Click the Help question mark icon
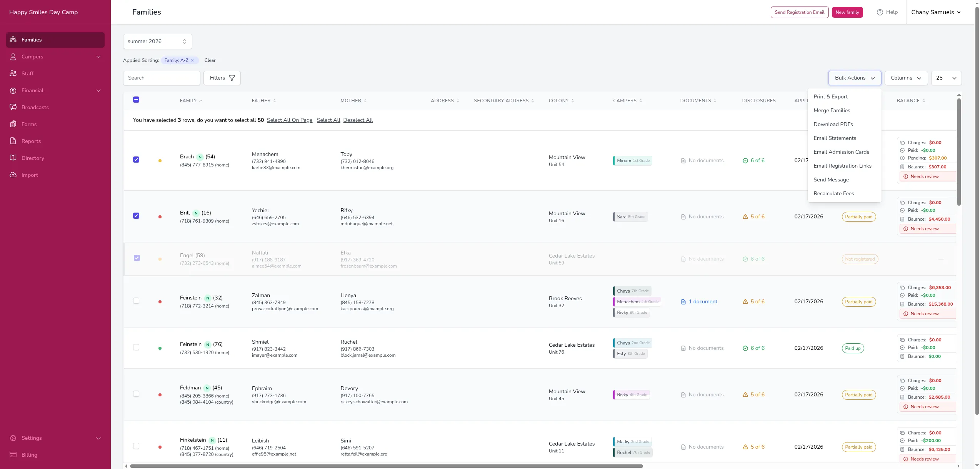 (880, 12)
